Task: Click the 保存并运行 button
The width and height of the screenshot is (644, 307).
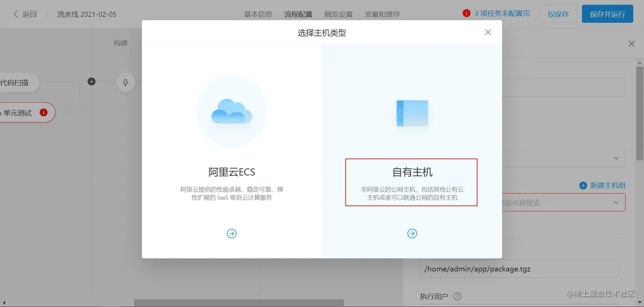Action: (x=607, y=14)
